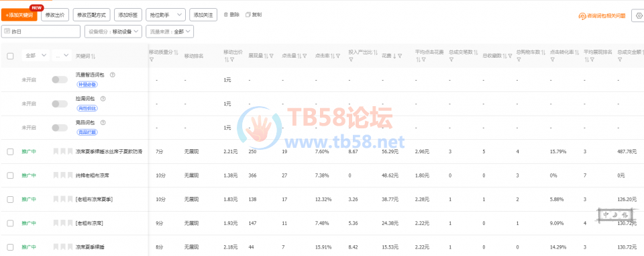Click the 高性价比 tag
This screenshot has height=256, width=644.
(87, 108)
